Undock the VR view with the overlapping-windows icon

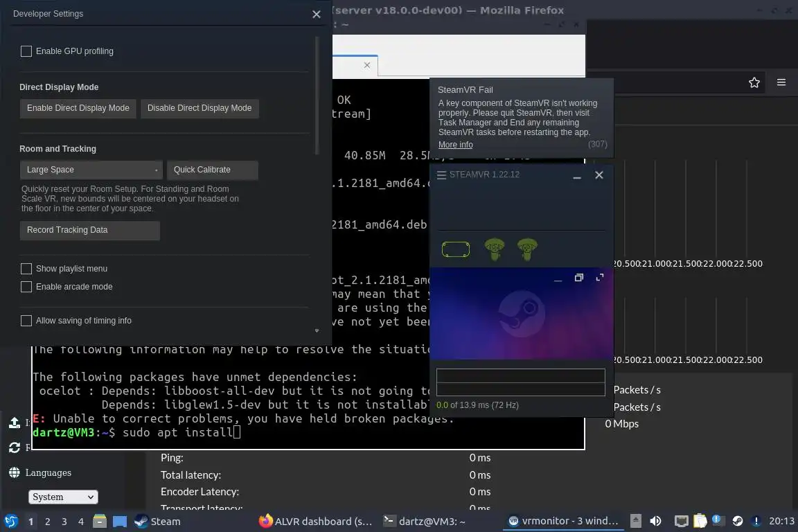tap(578, 278)
